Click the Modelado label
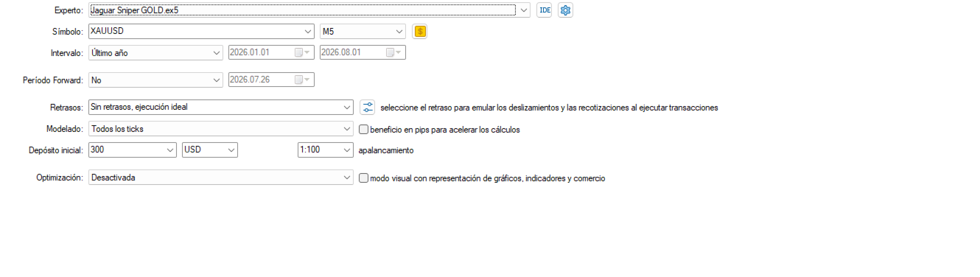980x277 pixels. [x=65, y=129]
